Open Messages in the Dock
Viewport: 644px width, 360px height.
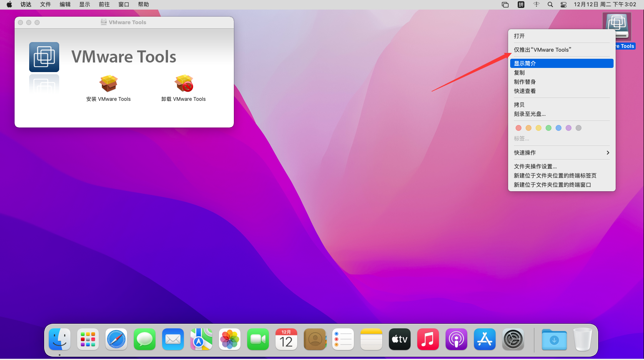pos(145,340)
